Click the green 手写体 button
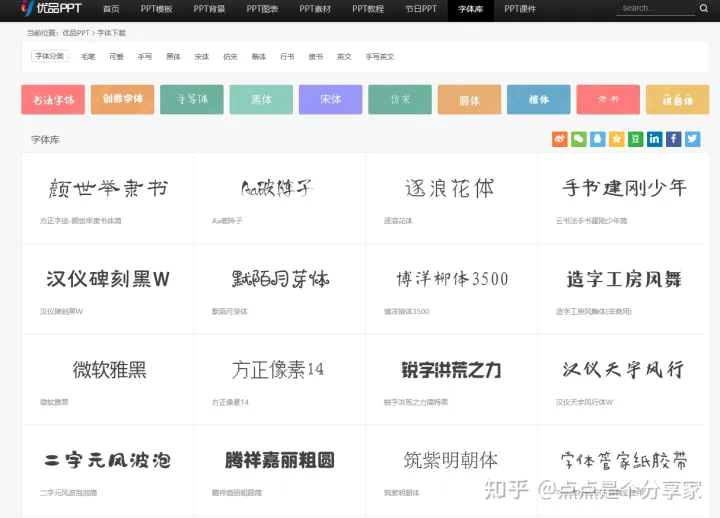This screenshot has height=518, width=720. click(x=192, y=99)
